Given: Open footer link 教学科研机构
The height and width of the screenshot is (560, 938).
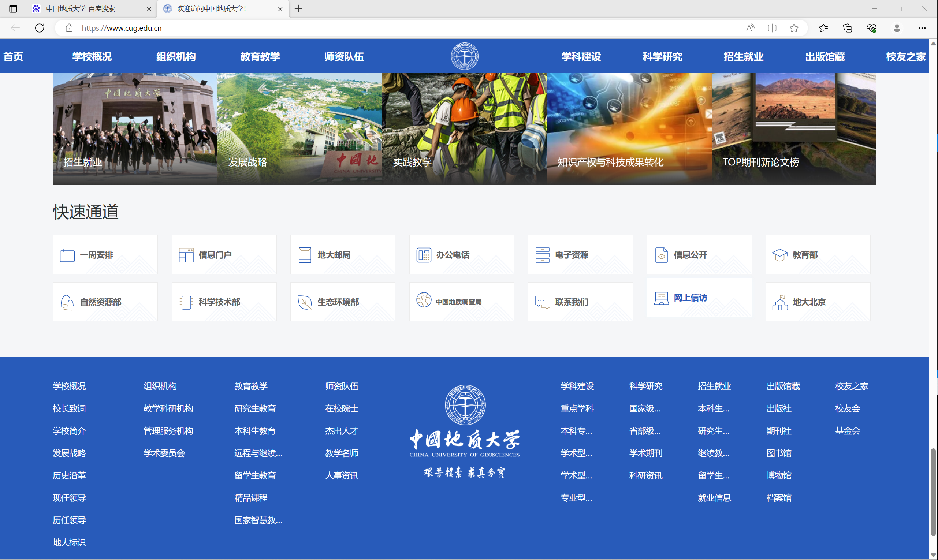Looking at the screenshot, I should 168,409.
